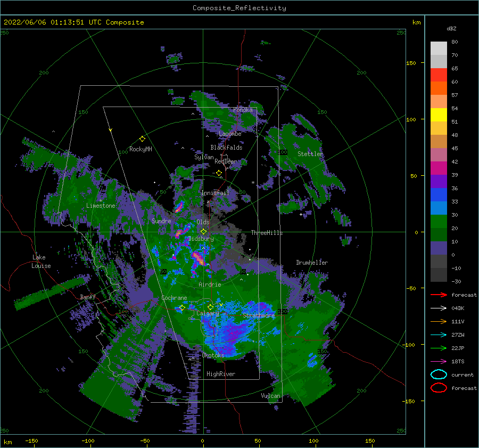Click the yellow diamond marker beside RockyMH
The image size is (479, 448).
click(x=142, y=139)
